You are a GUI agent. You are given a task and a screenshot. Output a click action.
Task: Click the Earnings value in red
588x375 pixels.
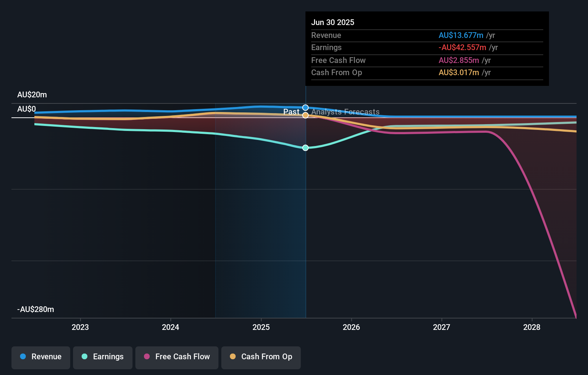tap(463, 47)
